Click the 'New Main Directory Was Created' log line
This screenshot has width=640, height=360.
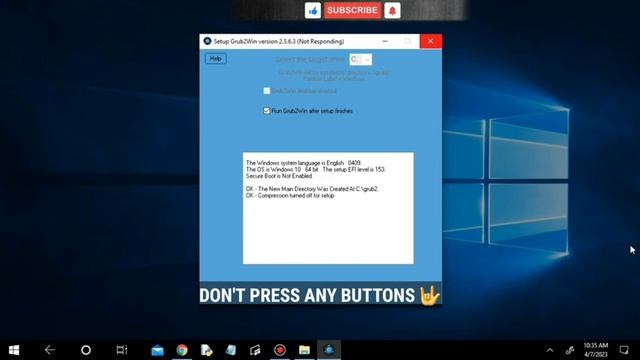tap(312, 189)
